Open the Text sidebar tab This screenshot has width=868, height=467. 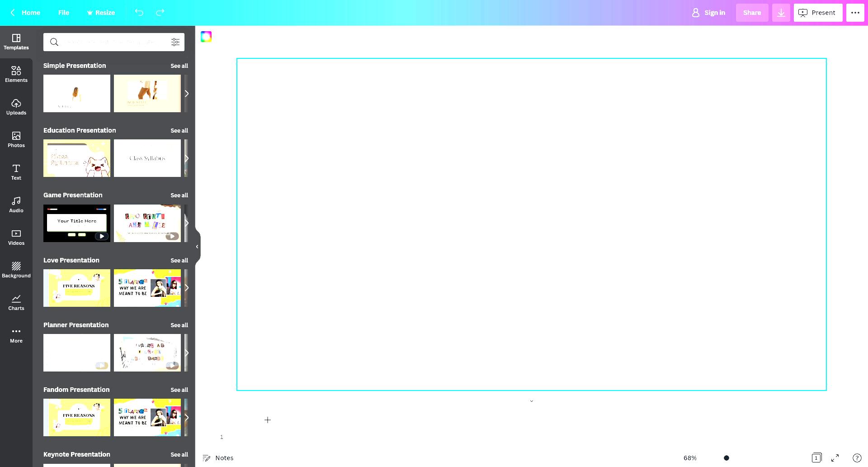tap(16, 172)
